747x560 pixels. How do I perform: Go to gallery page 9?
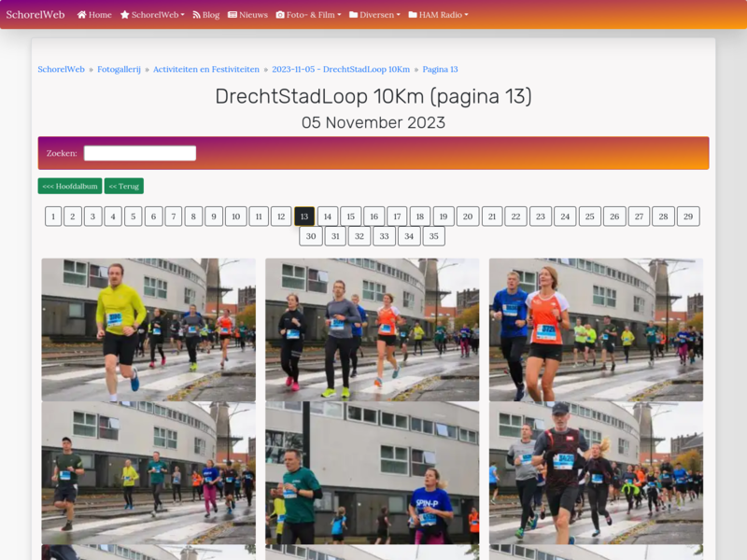click(214, 217)
